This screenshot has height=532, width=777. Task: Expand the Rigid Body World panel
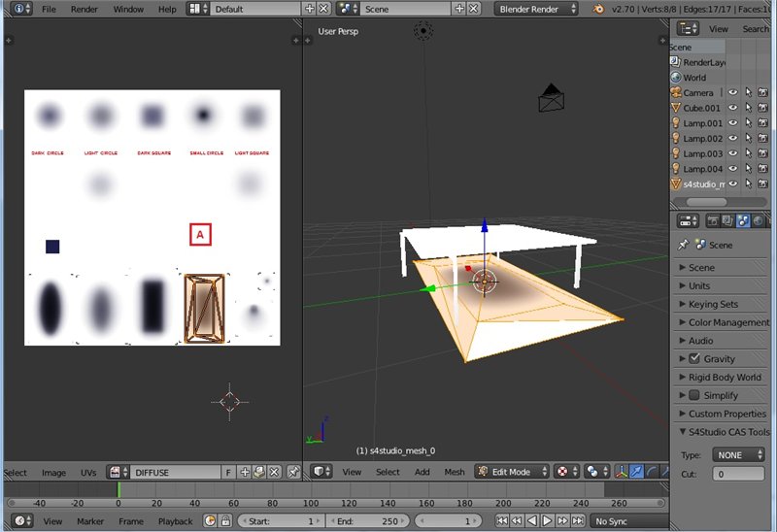[723, 378]
